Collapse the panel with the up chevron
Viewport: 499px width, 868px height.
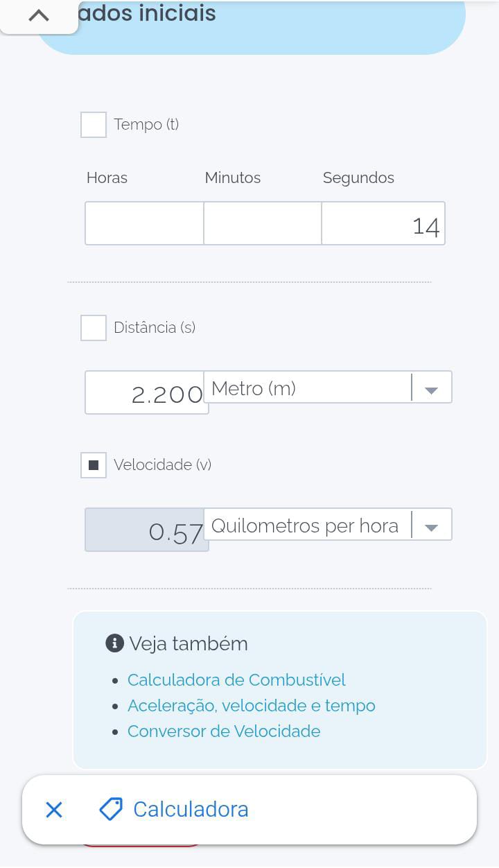pos(39,15)
